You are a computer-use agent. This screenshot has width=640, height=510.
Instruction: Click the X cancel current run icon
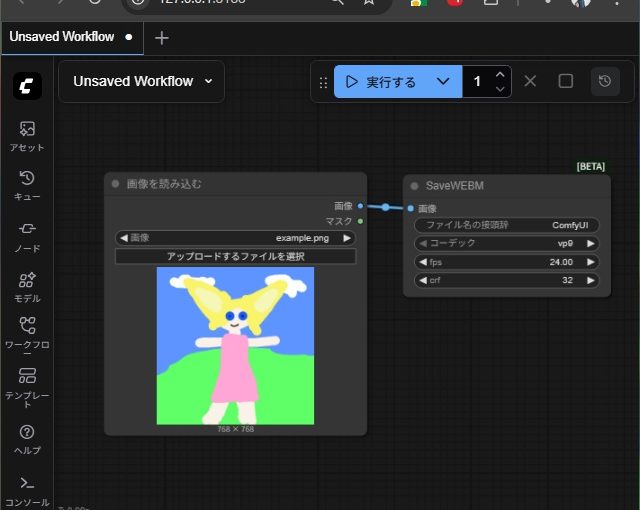pyautogui.click(x=530, y=81)
